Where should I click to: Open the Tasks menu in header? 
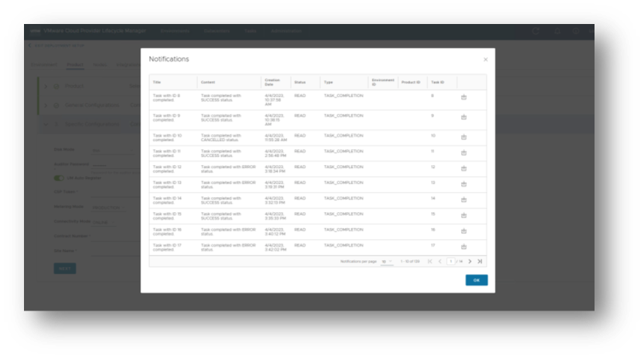[x=250, y=31]
